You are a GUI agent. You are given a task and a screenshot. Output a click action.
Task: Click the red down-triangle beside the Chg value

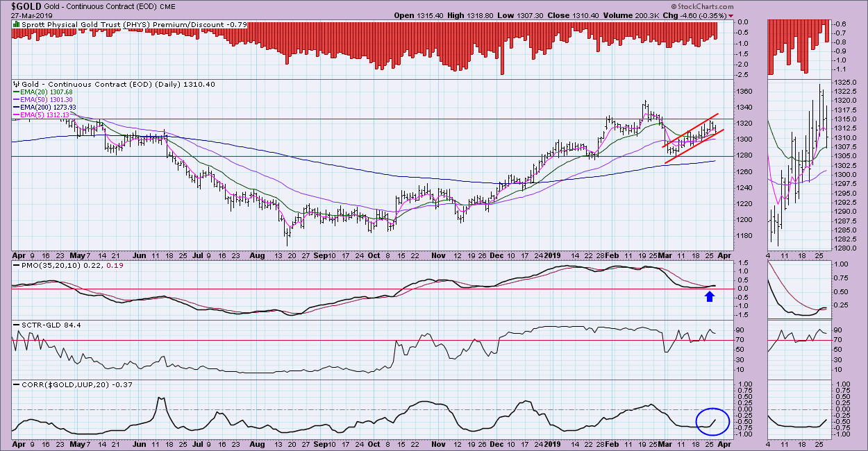click(x=731, y=15)
